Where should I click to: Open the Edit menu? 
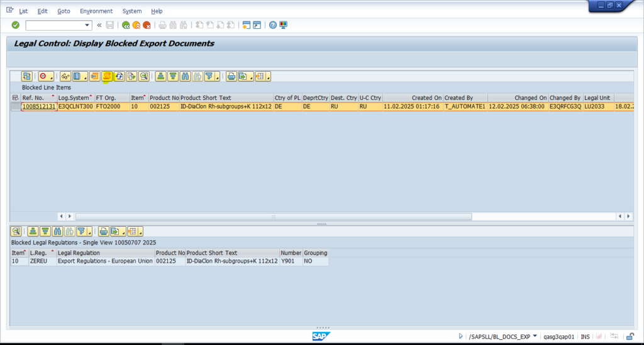tap(42, 11)
